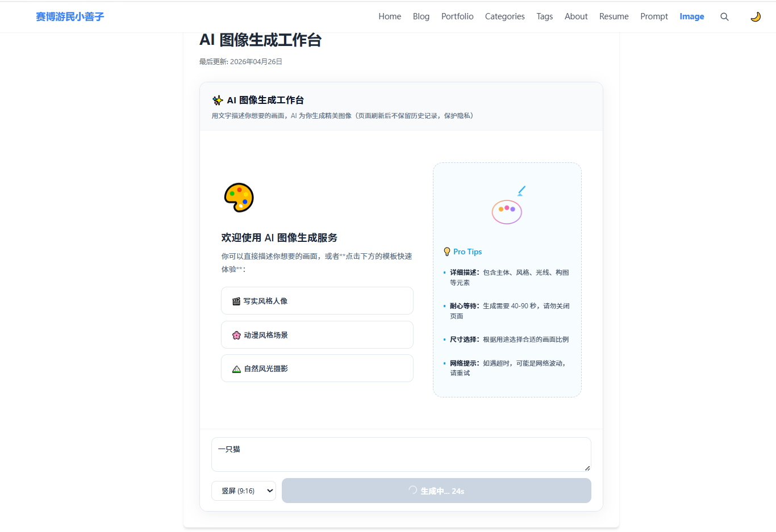Screen dimensions: 776x532
Task: Click the color palette emoji icon
Action: [239, 198]
